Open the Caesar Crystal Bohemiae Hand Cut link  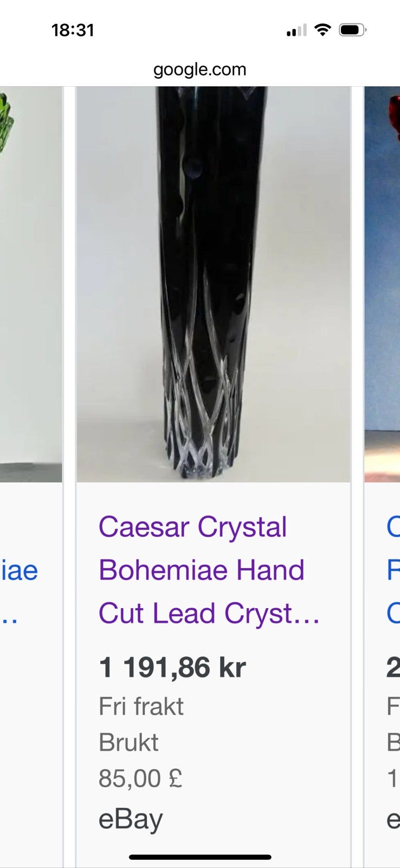coord(209,570)
